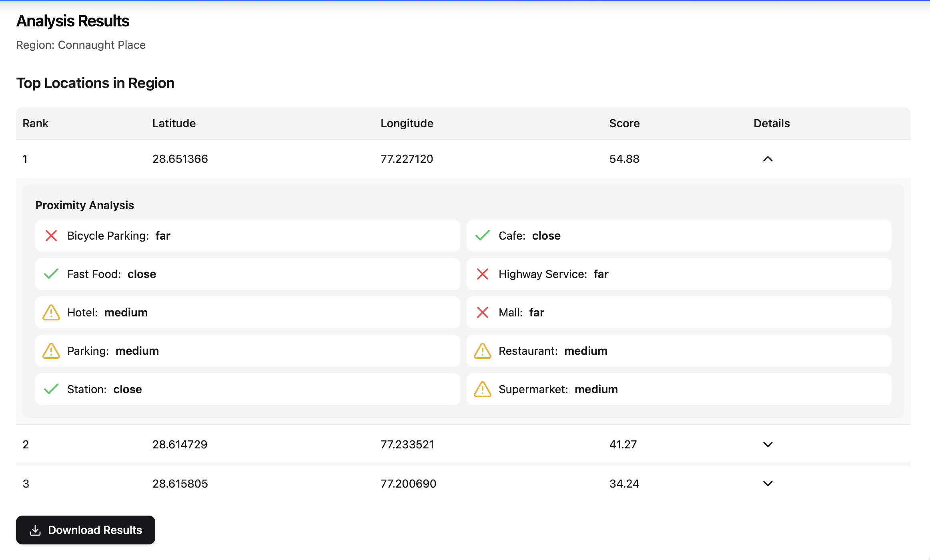Select score value 54.88
The image size is (930, 560).
625,159
